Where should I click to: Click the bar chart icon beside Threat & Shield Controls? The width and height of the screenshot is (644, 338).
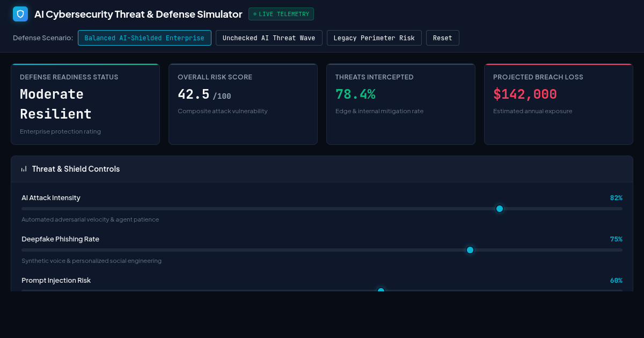pyautogui.click(x=24, y=169)
